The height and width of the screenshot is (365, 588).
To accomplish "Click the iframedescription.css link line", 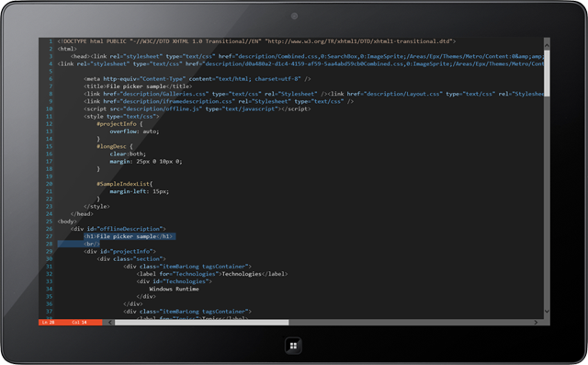I will [219, 101].
